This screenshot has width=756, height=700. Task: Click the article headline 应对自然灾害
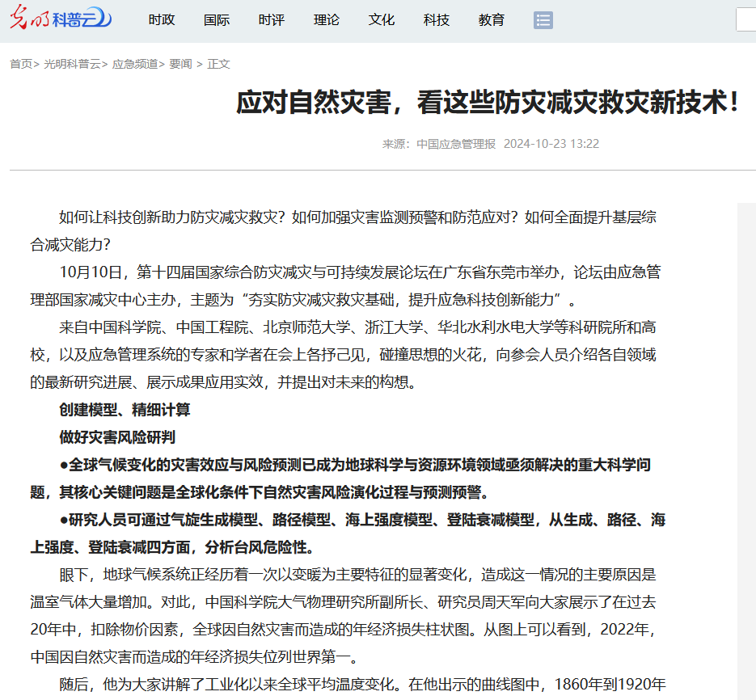tap(488, 103)
